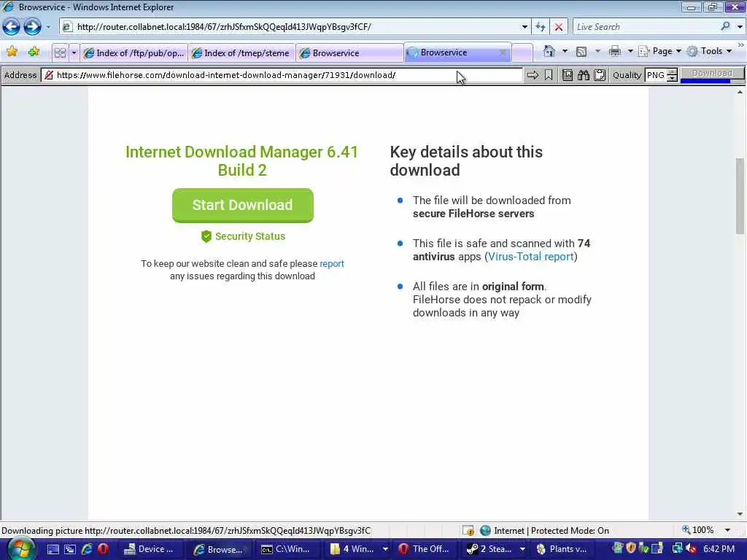Click the Security Status link
This screenshot has width=747, height=560.
point(243,236)
